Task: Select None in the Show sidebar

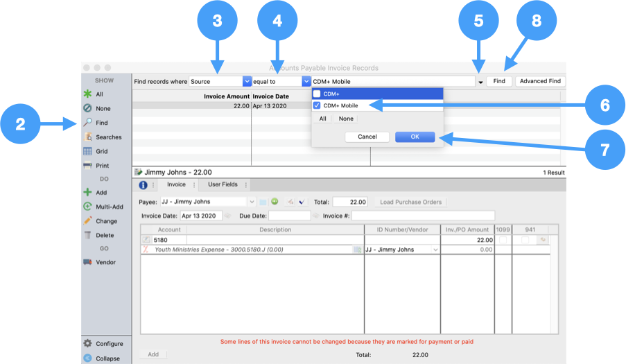Action: [x=88, y=108]
